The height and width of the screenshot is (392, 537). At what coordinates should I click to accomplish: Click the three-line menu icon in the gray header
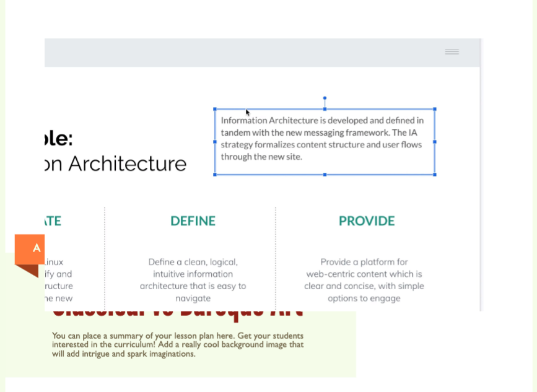[x=452, y=52]
